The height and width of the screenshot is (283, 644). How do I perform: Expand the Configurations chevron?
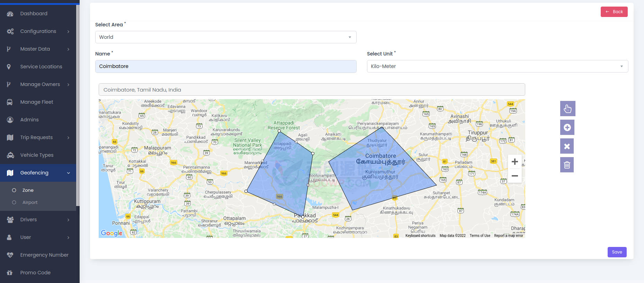[68, 32]
